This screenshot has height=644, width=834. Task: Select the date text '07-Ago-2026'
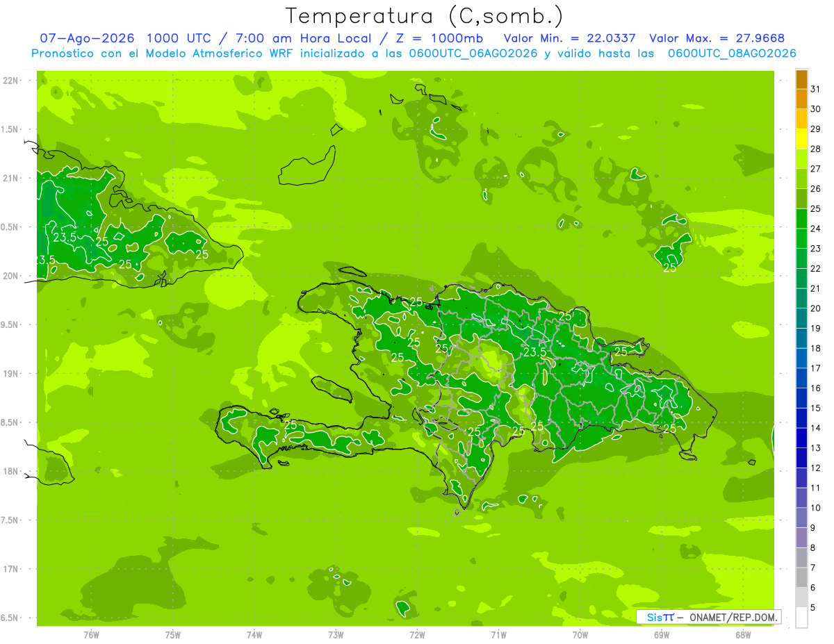(87, 38)
